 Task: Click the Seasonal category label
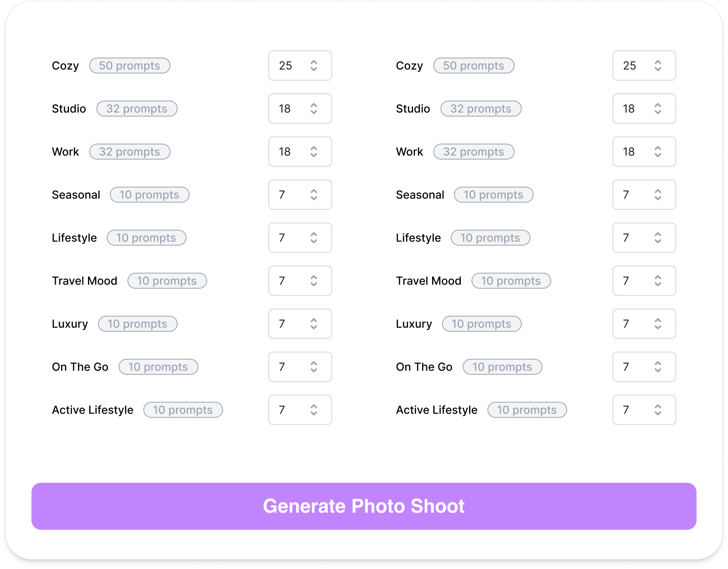76,194
